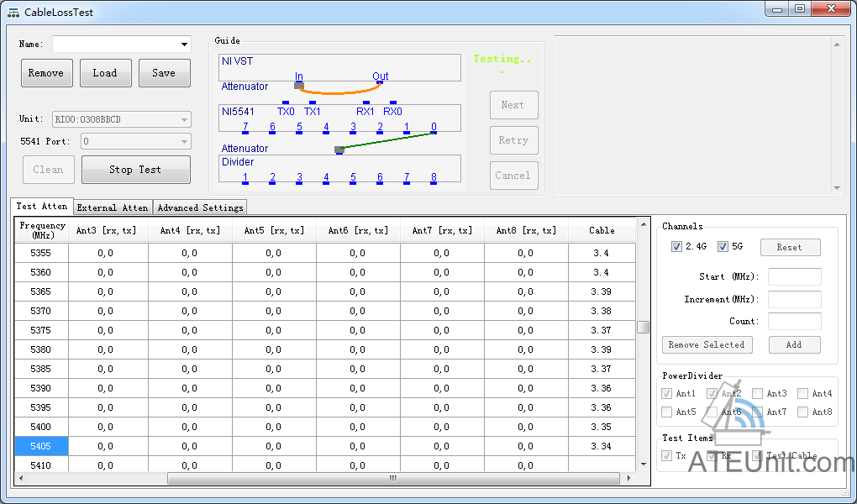Toggle the Ant3 PowerDivider checkbox

click(x=758, y=393)
